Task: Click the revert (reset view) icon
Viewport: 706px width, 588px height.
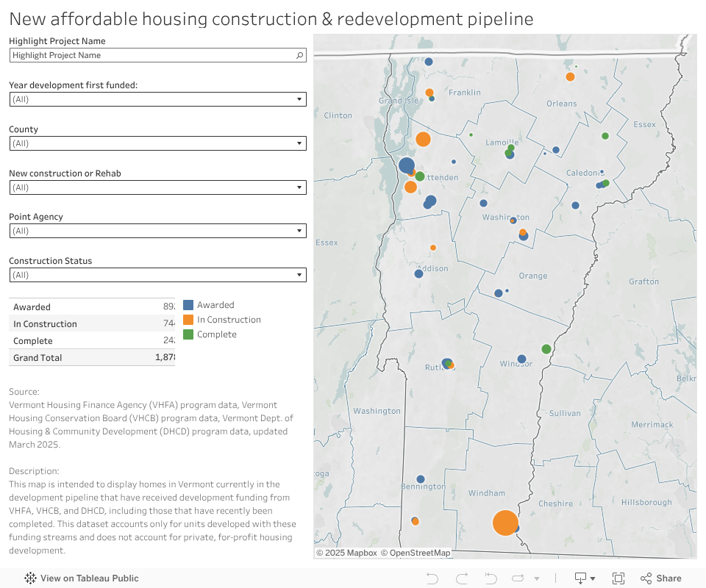Action: [490, 578]
